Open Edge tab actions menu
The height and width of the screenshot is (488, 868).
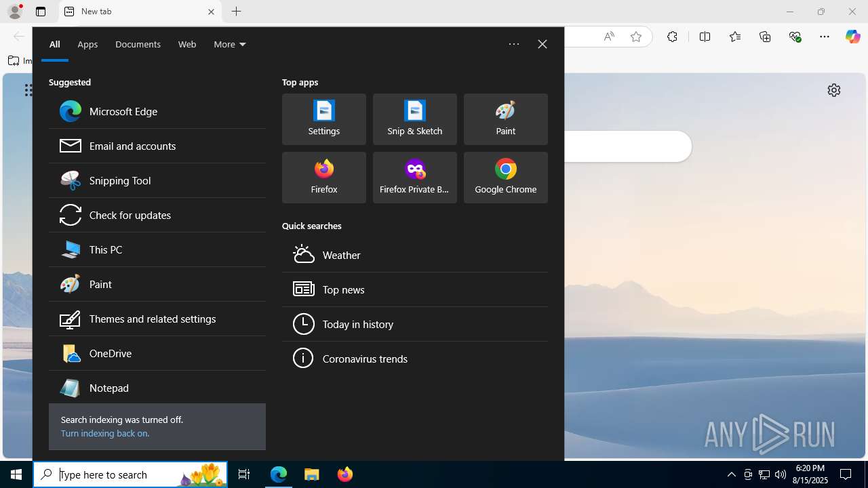(x=41, y=12)
